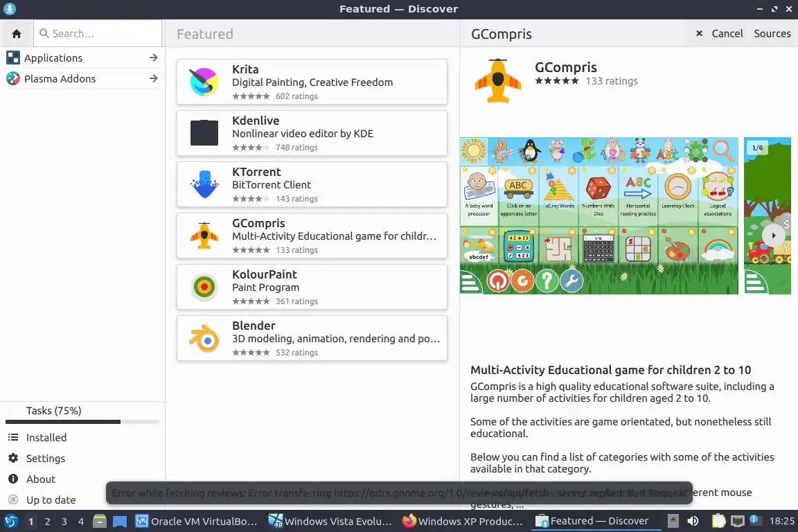The width and height of the screenshot is (798, 532).
Task: Click the Plasma Addons category icon
Action: click(12, 78)
